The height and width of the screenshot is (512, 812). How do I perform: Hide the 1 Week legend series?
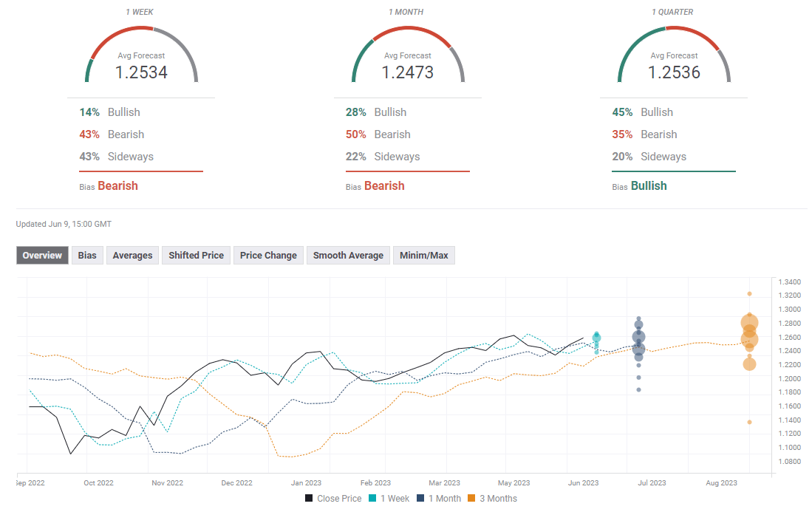tap(395, 499)
